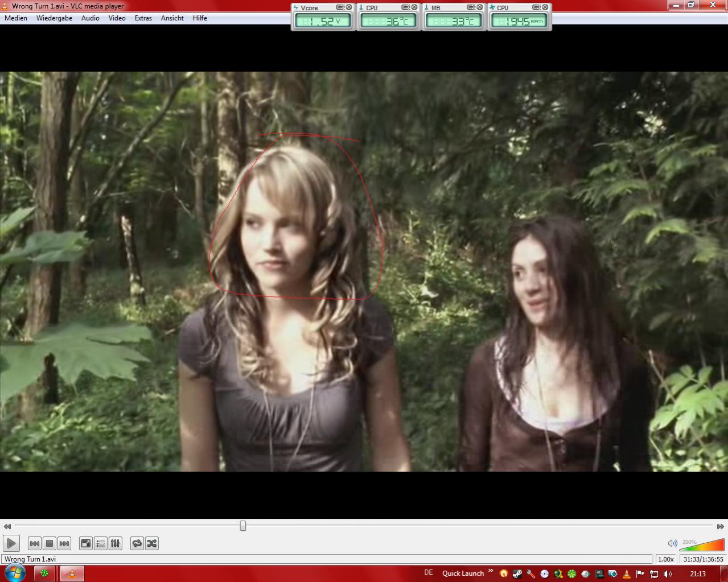728x582 pixels.
Task: Skip to the next track in VLC
Action: point(64,543)
